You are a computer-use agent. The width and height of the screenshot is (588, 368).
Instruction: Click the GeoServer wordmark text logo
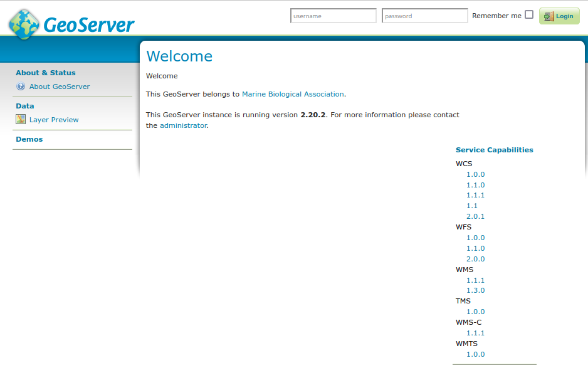[x=89, y=25]
